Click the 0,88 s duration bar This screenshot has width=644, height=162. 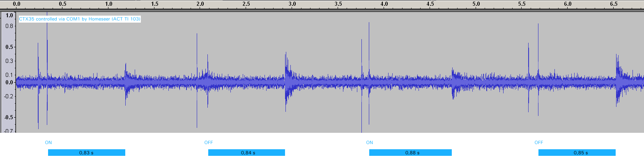pyautogui.click(x=410, y=153)
